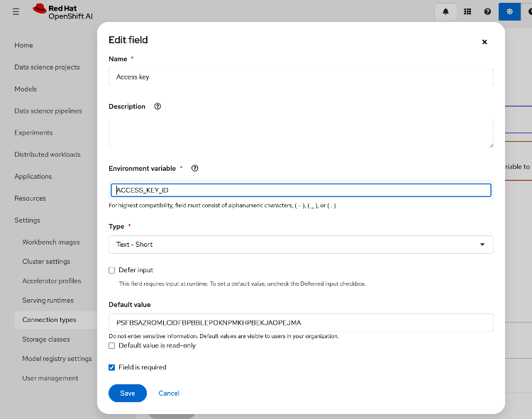
Task: Click the Default value text field
Action: point(301,323)
